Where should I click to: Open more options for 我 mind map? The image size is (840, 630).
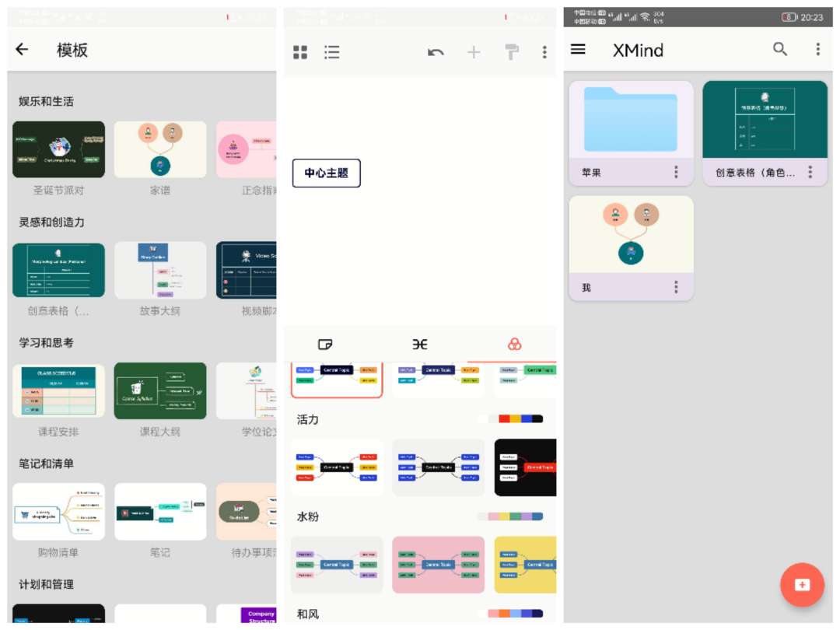pos(676,287)
